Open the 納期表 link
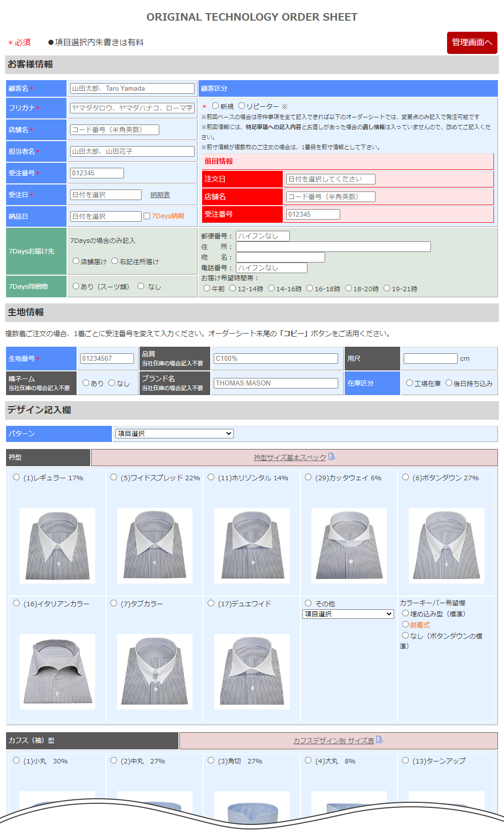504x832 pixels. click(160, 195)
